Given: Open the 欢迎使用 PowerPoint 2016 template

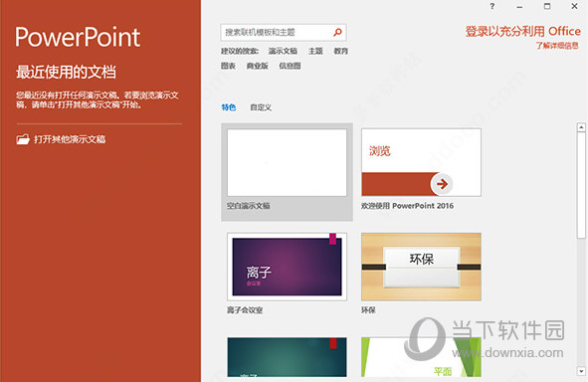Looking at the screenshot, I should [x=421, y=163].
